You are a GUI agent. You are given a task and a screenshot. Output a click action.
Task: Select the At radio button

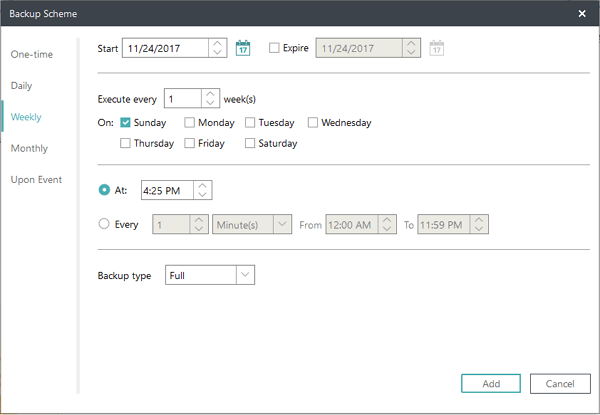point(104,190)
